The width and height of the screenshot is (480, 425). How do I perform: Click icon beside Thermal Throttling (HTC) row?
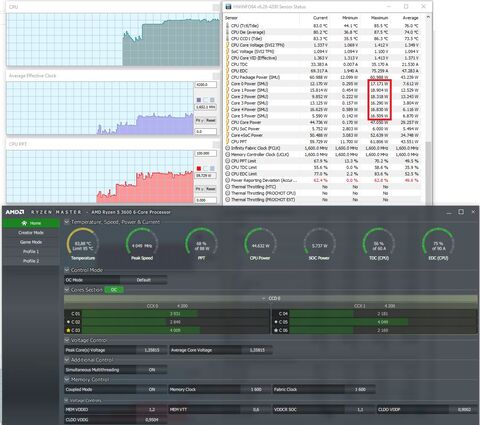(x=228, y=187)
